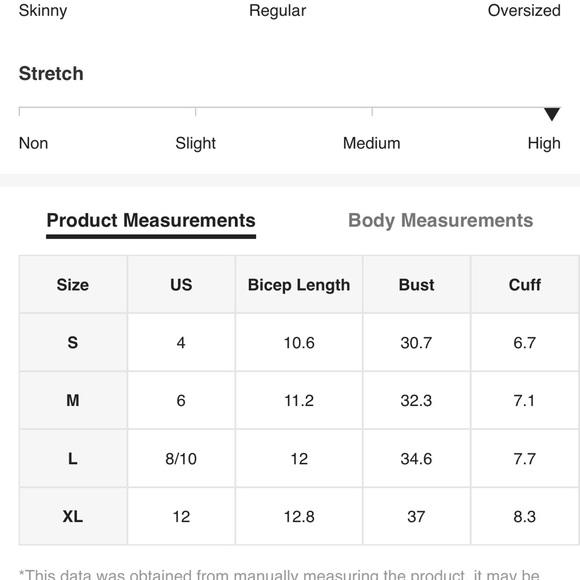This screenshot has width=580, height=580.
Task: Switch to the Body Measurements tab
Action: point(441,220)
